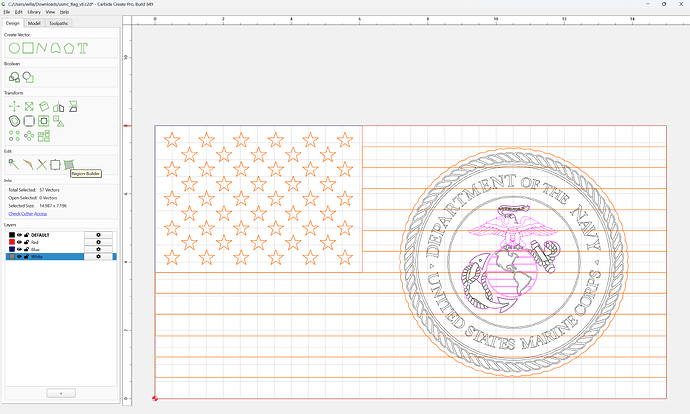Open the File menu
This screenshot has width=690, height=414.
tap(7, 12)
